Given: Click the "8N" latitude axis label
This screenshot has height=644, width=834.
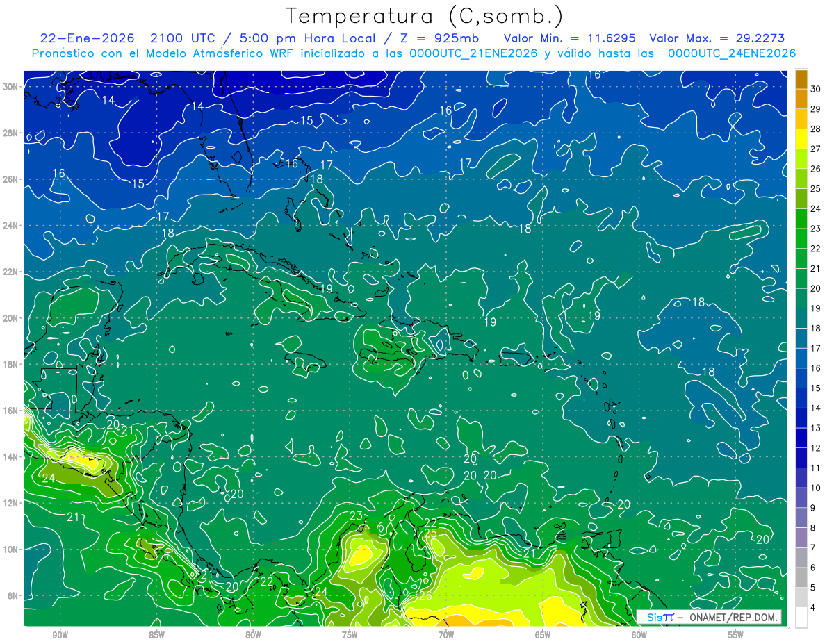Looking at the screenshot, I should pyautogui.click(x=13, y=595).
